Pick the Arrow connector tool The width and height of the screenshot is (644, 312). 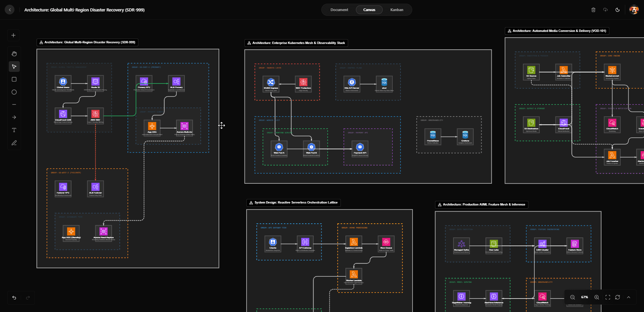pyautogui.click(x=14, y=117)
